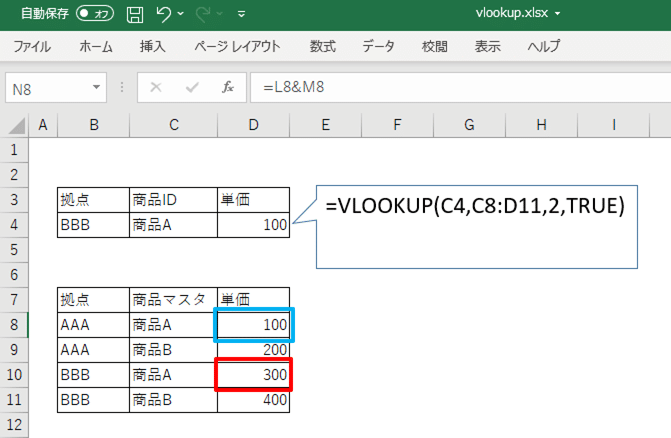Select row 4 header

pyautogui.click(x=14, y=225)
